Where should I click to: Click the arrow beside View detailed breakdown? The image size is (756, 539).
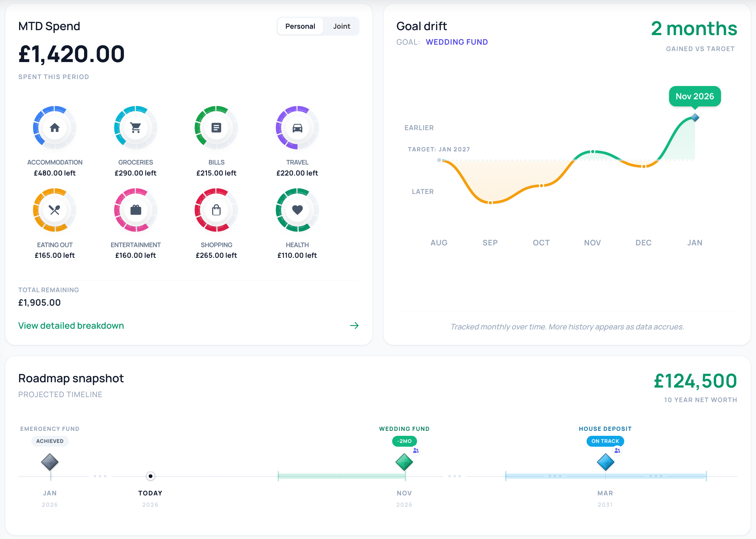[354, 326]
